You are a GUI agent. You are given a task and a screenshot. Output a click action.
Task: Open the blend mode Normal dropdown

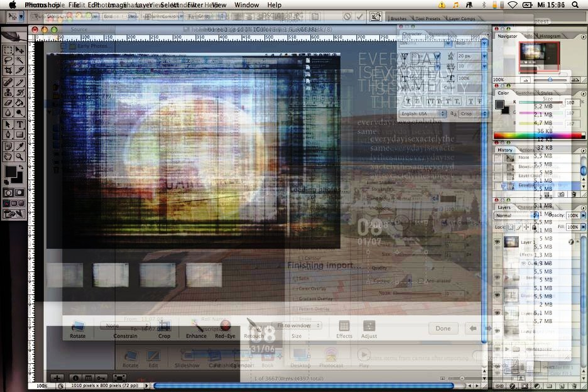click(516, 215)
